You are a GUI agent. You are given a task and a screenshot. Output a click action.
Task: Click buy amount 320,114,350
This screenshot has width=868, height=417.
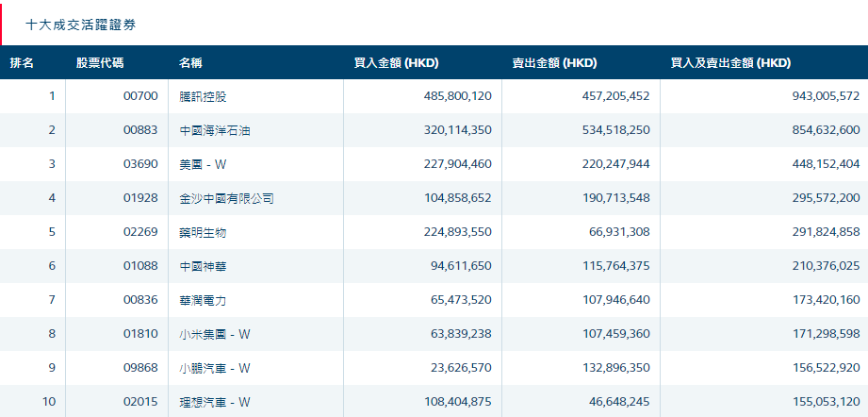coord(458,130)
